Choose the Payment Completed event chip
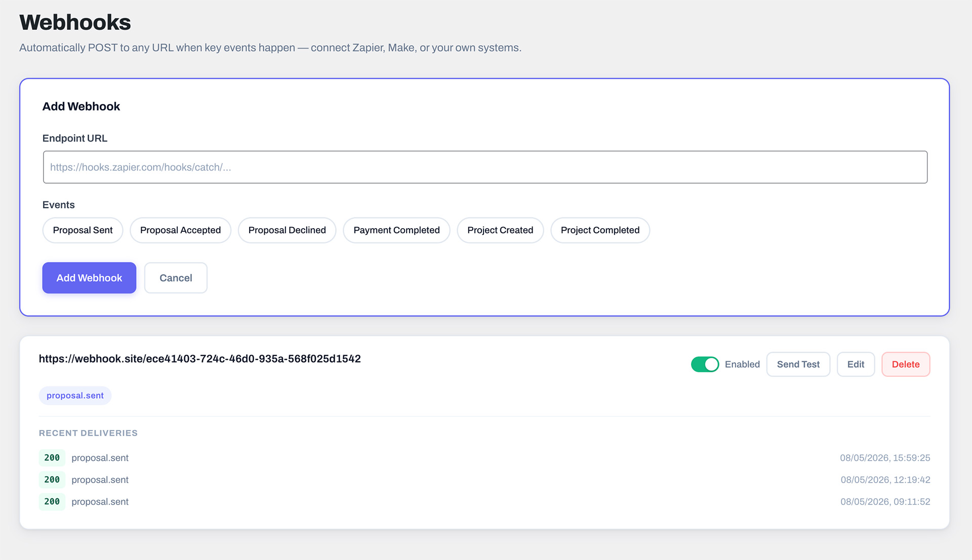The image size is (972, 560). coord(396,230)
